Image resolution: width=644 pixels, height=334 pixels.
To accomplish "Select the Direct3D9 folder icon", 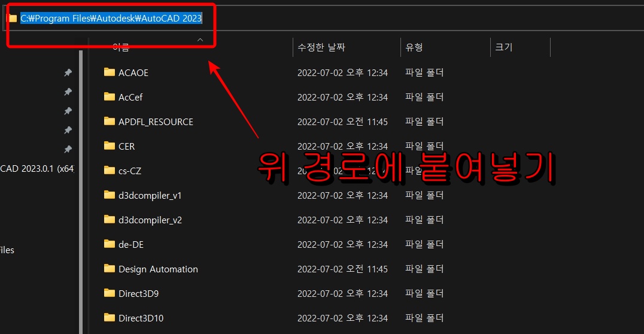I will coord(110,293).
